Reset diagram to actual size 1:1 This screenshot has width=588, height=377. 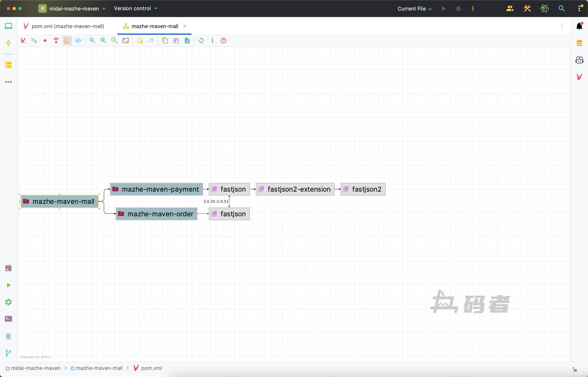point(115,41)
